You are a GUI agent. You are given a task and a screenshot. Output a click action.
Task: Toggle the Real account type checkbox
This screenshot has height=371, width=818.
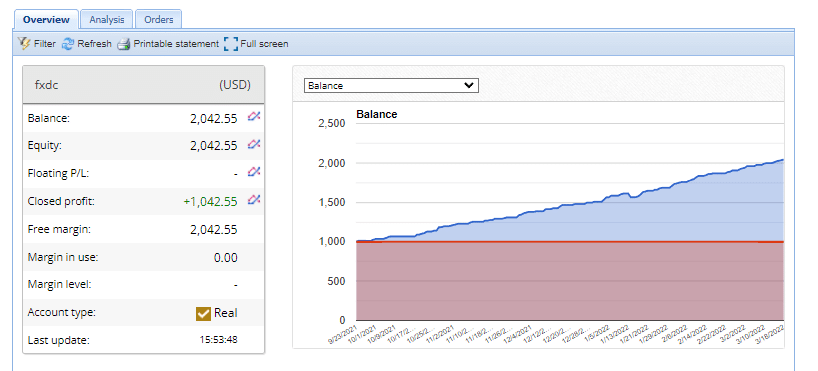click(203, 314)
